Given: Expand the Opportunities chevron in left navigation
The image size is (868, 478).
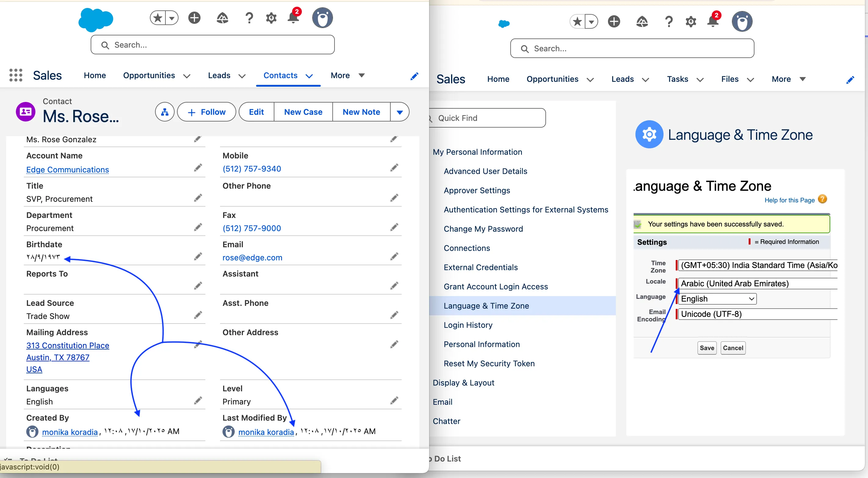Looking at the screenshot, I should pos(187,76).
